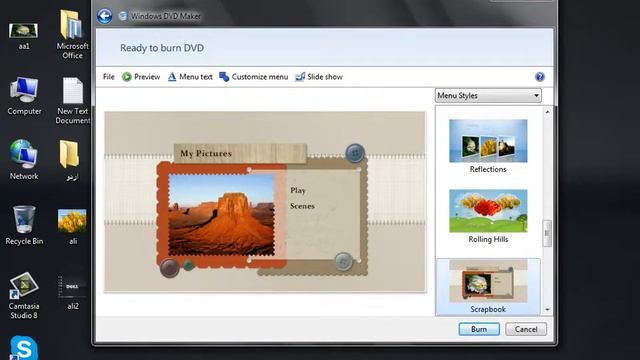Screen dimensions: 640x360
Task: Select the New Text Document desktop icon
Action: (x=73, y=101)
